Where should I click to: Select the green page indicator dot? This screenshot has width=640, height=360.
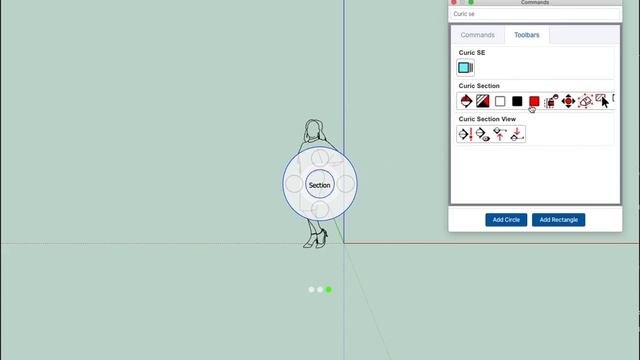329,289
